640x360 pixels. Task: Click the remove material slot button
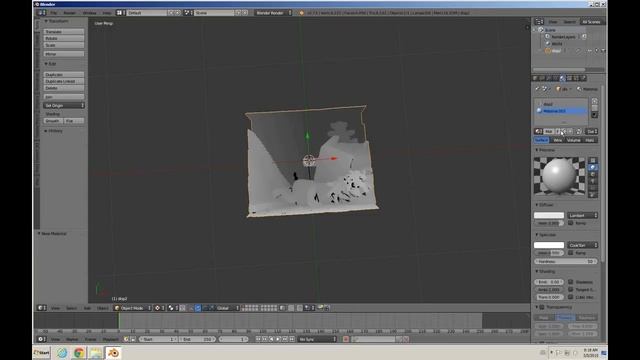(x=594, y=108)
